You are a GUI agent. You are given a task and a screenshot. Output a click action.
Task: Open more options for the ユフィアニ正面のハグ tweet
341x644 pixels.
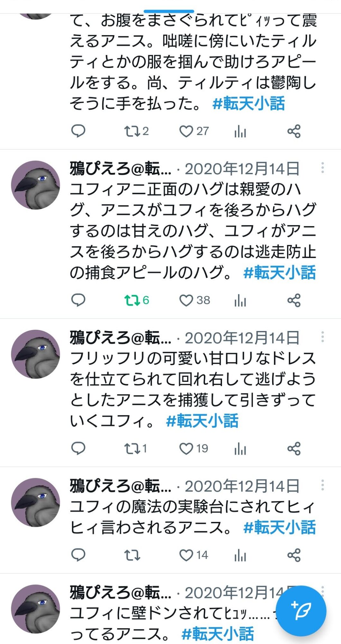pos(323,168)
